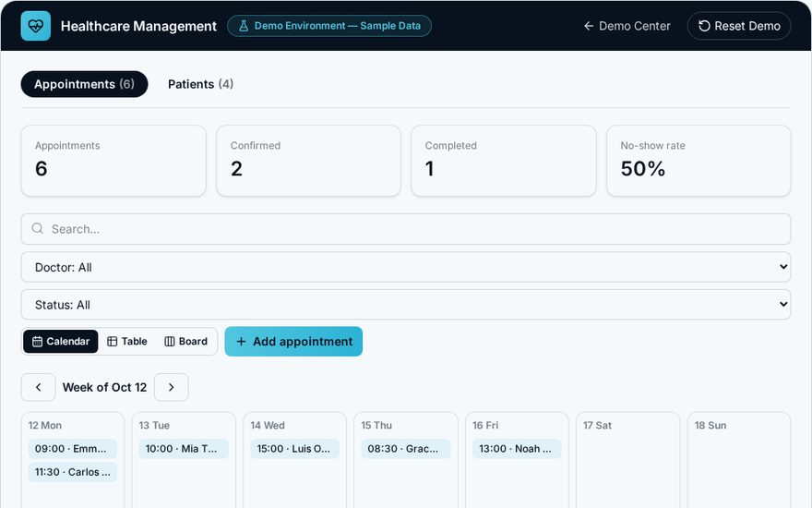Viewport: 812px width, 508px height.
Task: Click the Week of Oct 12 label
Action: pos(104,387)
